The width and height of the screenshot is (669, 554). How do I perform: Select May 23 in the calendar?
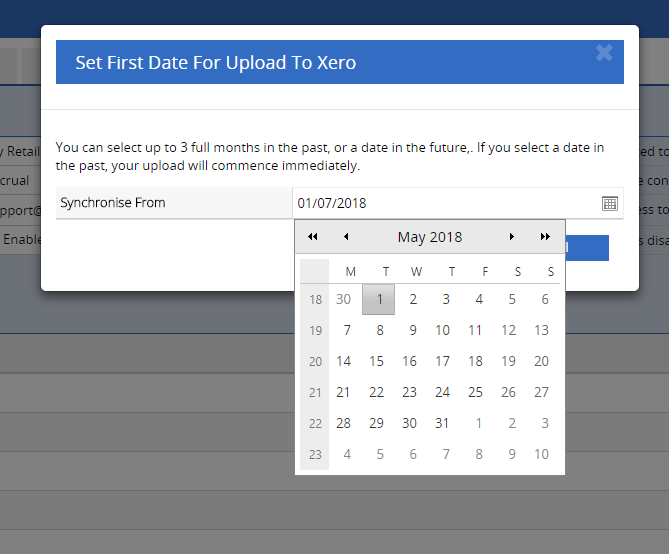pos(411,392)
